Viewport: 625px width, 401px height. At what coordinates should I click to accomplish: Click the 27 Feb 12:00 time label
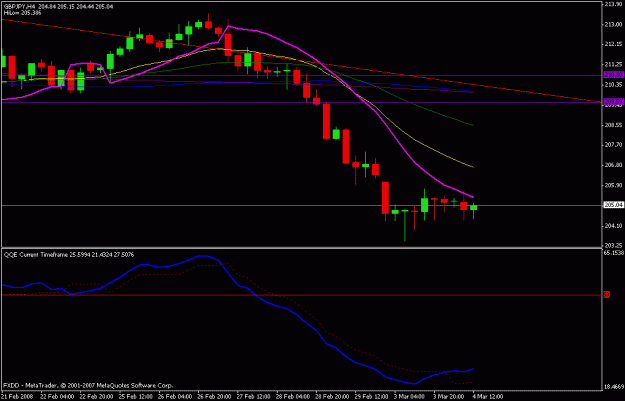coord(253,397)
